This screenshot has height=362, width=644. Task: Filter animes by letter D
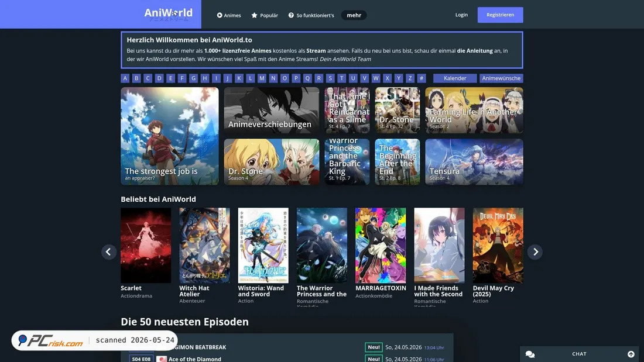pos(159,78)
